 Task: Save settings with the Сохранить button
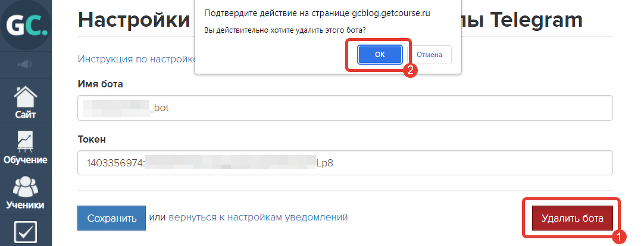click(112, 217)
